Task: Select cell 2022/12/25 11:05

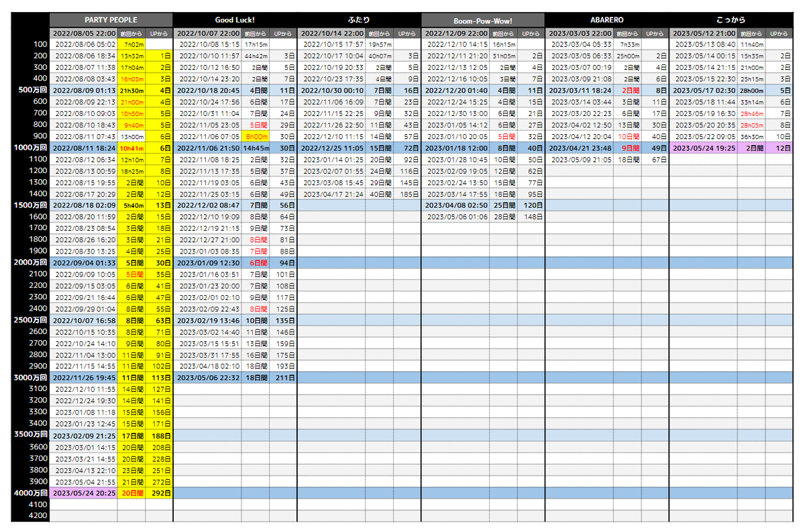Action: (x=331, y=147)
